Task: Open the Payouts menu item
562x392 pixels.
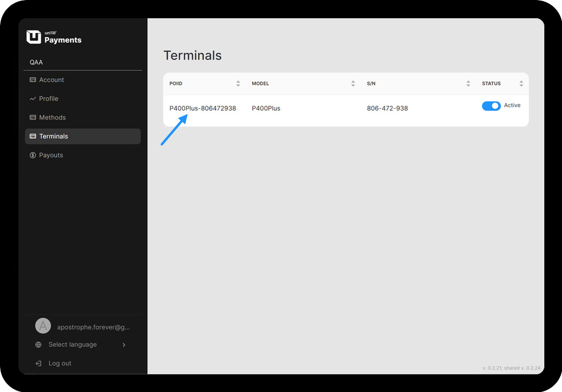Action: click(51, 155)
